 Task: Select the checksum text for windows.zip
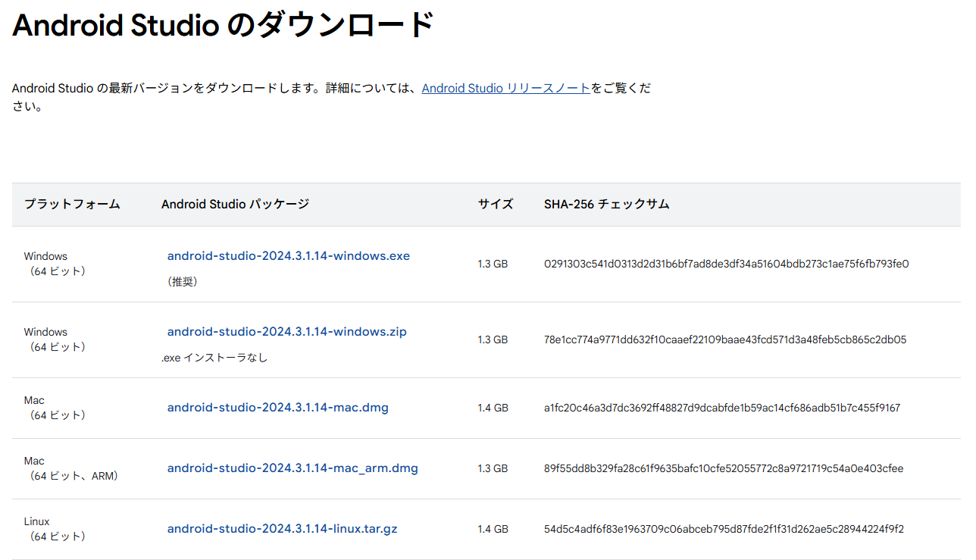[x=725, y=339]
